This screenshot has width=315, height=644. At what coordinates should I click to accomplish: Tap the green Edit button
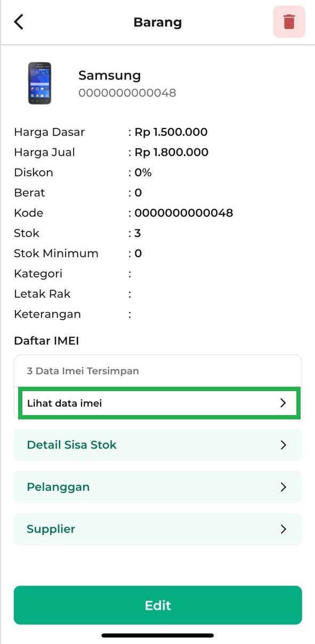pos(158,605)
